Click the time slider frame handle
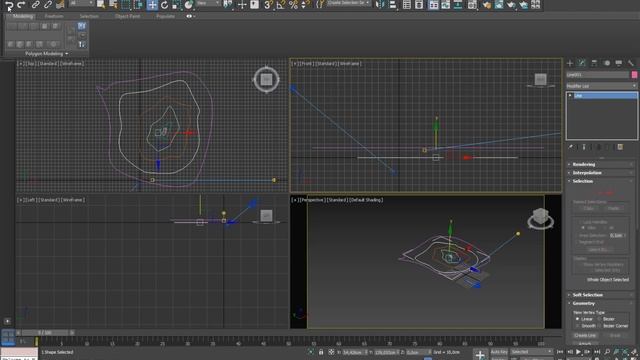Image resolution: width=640 pixels, height=360 pixels. click(x=44, y=333)
